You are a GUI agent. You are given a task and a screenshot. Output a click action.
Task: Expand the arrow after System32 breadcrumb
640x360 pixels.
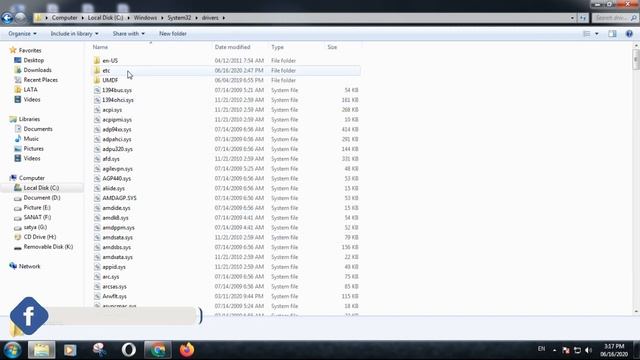[196, 18]
